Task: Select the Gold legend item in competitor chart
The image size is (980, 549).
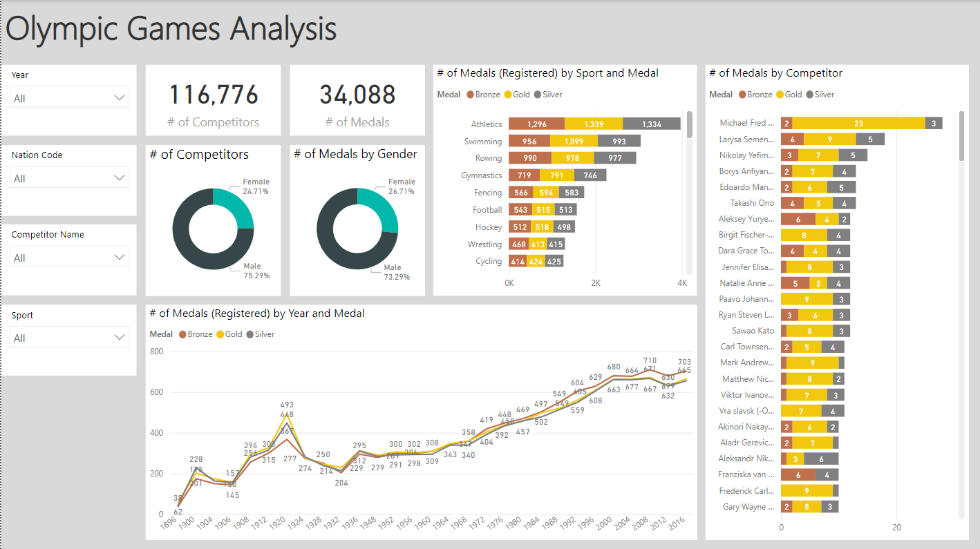Action: tap(789, 94)
